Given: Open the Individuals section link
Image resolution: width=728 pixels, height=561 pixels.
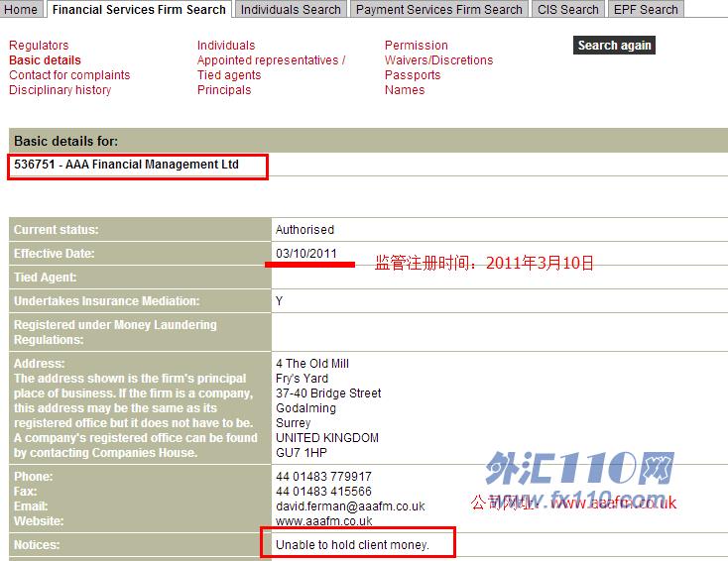Looking at the screenshot, I should point(226,45).
